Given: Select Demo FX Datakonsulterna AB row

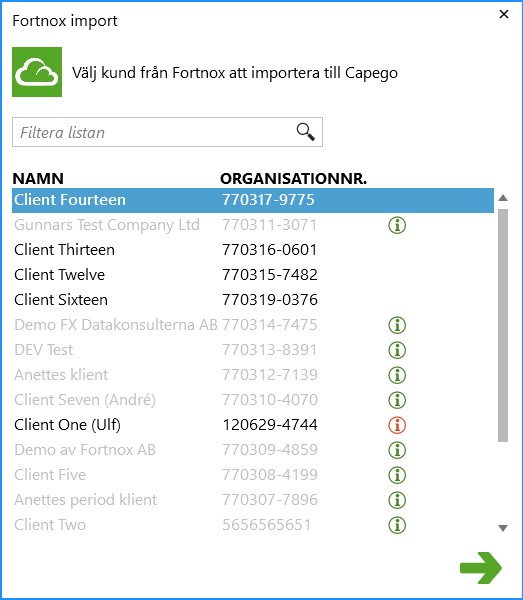Looking at the screenshot, I should (x=253, y=325).
